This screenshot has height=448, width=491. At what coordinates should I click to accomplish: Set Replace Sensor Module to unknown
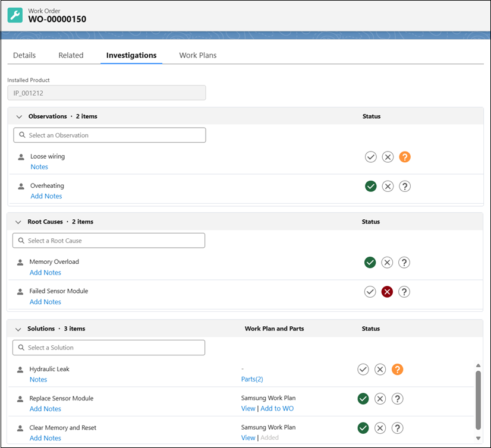coord(397,399)
